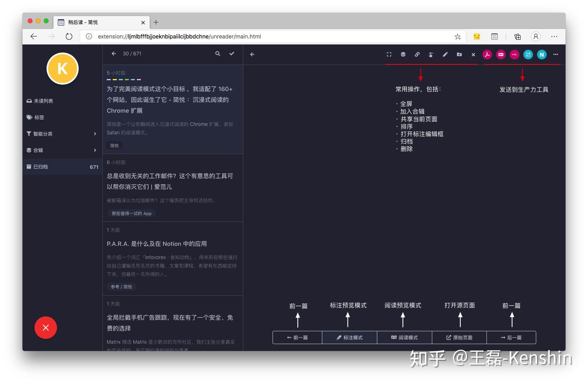Export to PDF via the pink PDF icon
Viewport: 588px width, 383px height.
[x=487, y=55]
